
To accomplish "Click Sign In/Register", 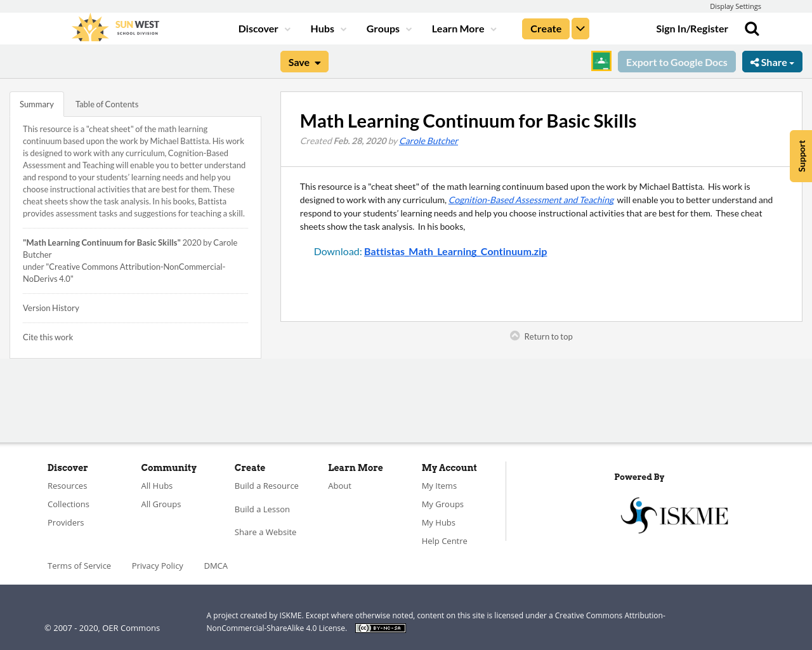I will pyautogui.click(x=691, y=27).
